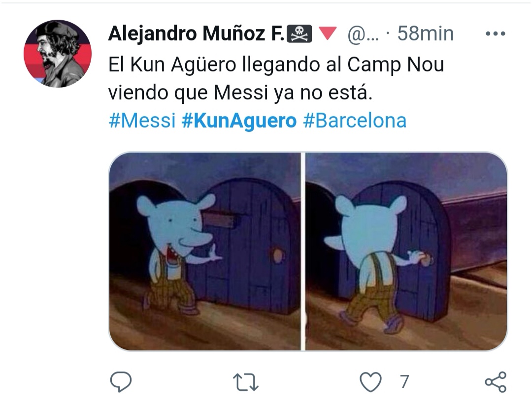Like the tweet with the heart icon
Screen dimensions: 532x405
370,382
